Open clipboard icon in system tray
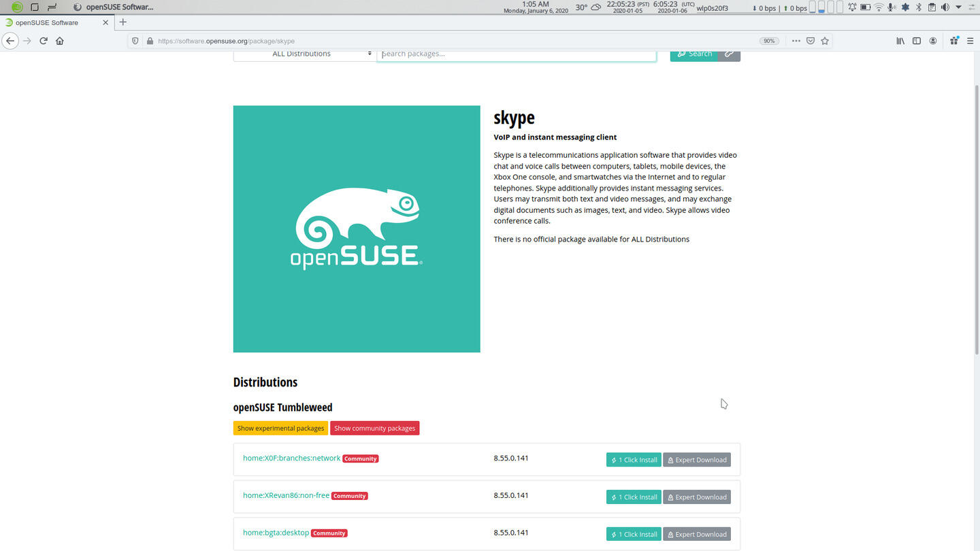980x551 pixels. (x=932, y=7)
